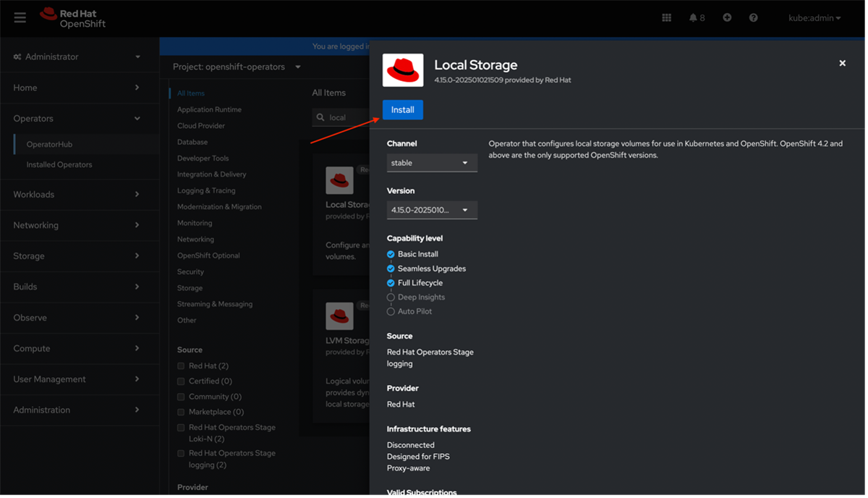This screenshot has height=498, width=868.
Task: Filter by Modernization & Migration category
Action: (219, 207)
